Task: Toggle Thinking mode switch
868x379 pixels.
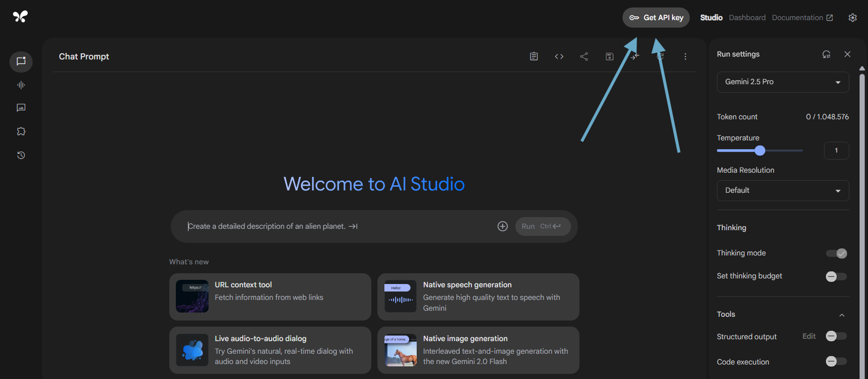Action: pyautogui.click(x=836, y=253)
